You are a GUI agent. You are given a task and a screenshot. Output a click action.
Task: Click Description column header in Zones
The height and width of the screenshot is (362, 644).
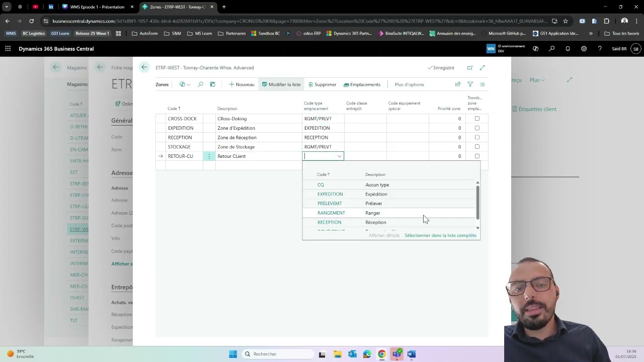coord(227,109)
